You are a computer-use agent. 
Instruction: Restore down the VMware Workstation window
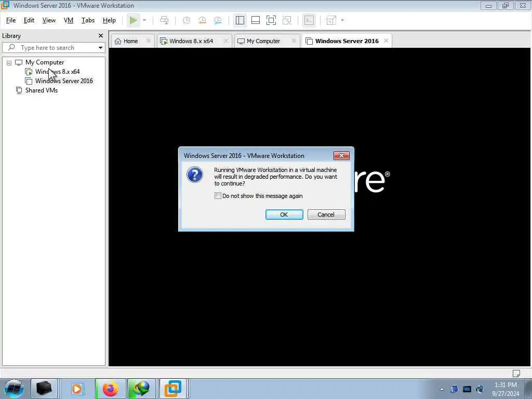click(506, 5)
